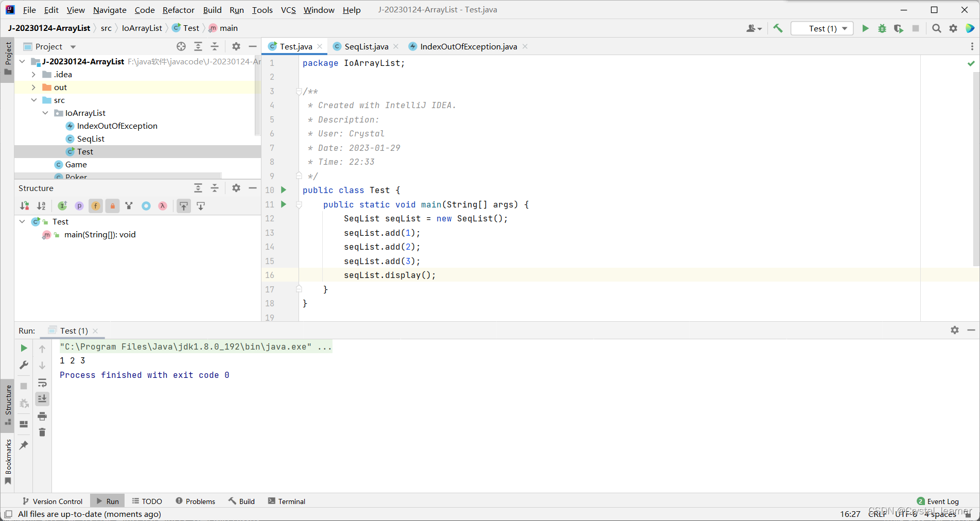Viewport: 980px width, 521px height.
Task: Open IDE settings gear in top toolbar
Action: [953, 28]
